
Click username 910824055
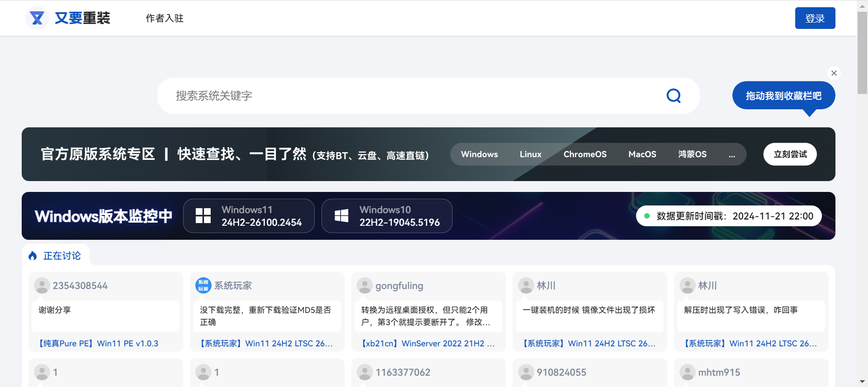(x=561, y=373)
